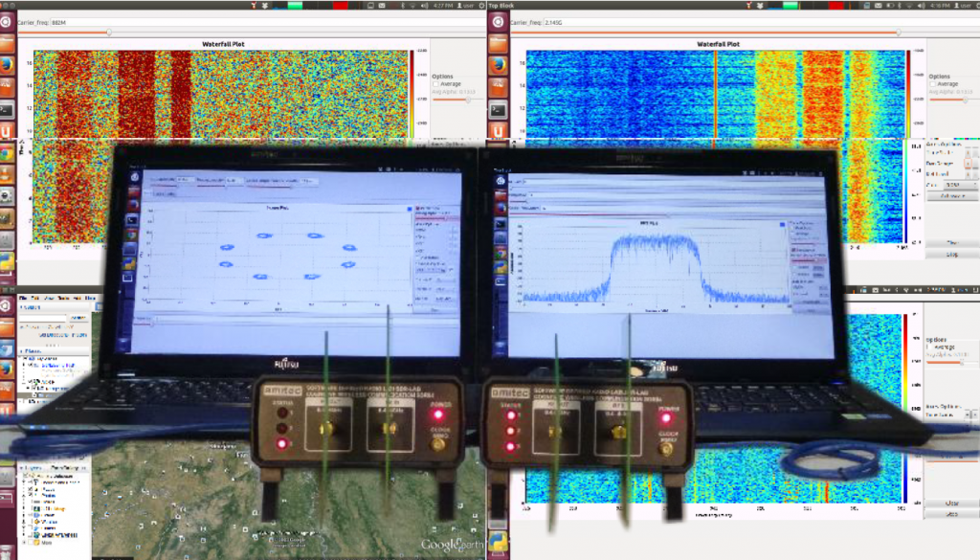Viewport: 980px width, 560px height.
Task: Launch Firefox from the top-right window launcher
Action: [498, 64]
